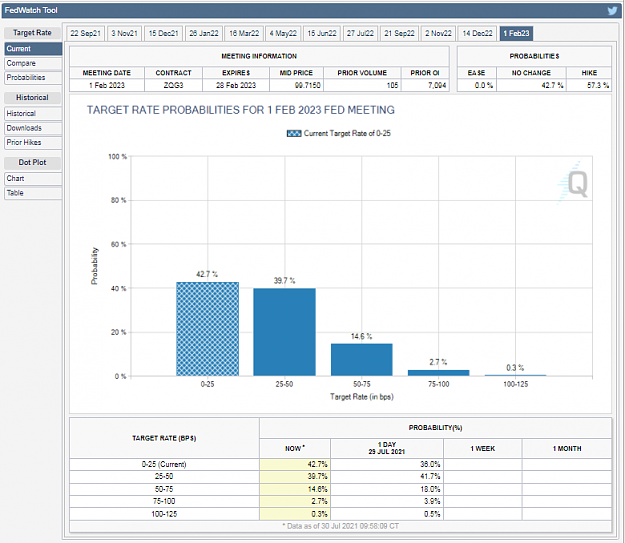The height and width of the screenshot is (543, 625).
Task: Switch to 15 Jun22 meeting tab
Action: (x=322, y=33)
